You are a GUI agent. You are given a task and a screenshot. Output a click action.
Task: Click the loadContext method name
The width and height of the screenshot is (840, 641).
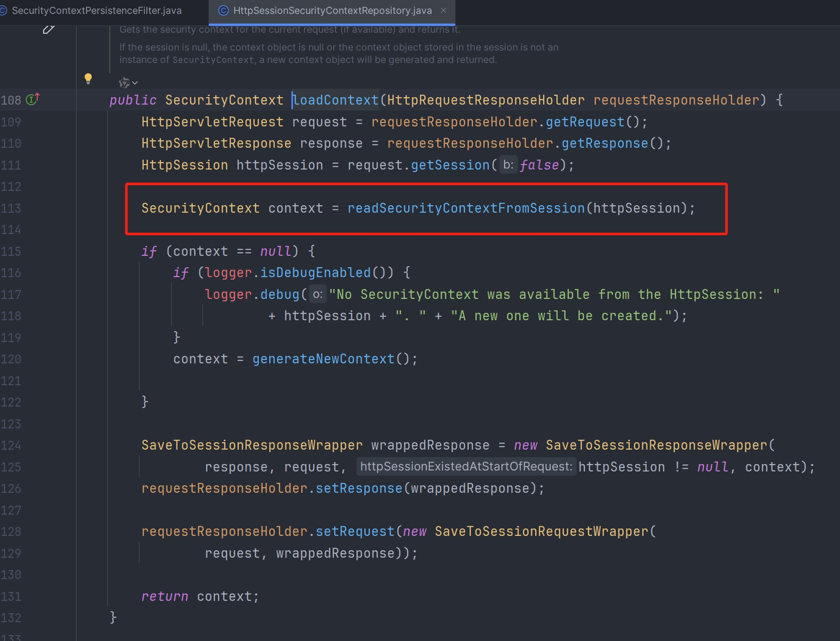336,100
